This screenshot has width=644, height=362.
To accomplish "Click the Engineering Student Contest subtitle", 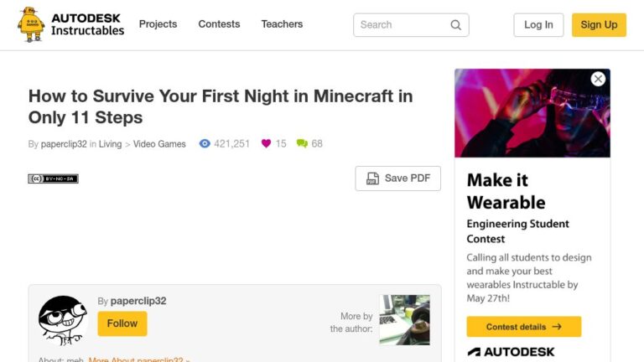I will click(x=517, y=231).
